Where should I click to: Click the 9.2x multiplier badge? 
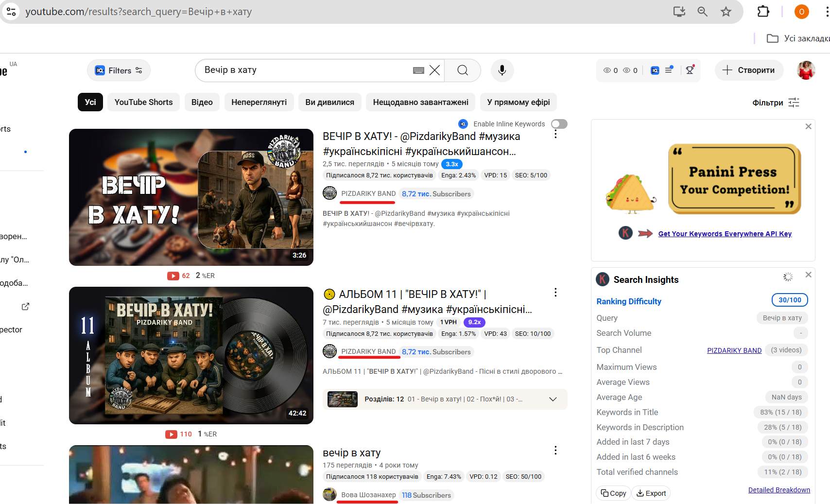pos(474,322)
